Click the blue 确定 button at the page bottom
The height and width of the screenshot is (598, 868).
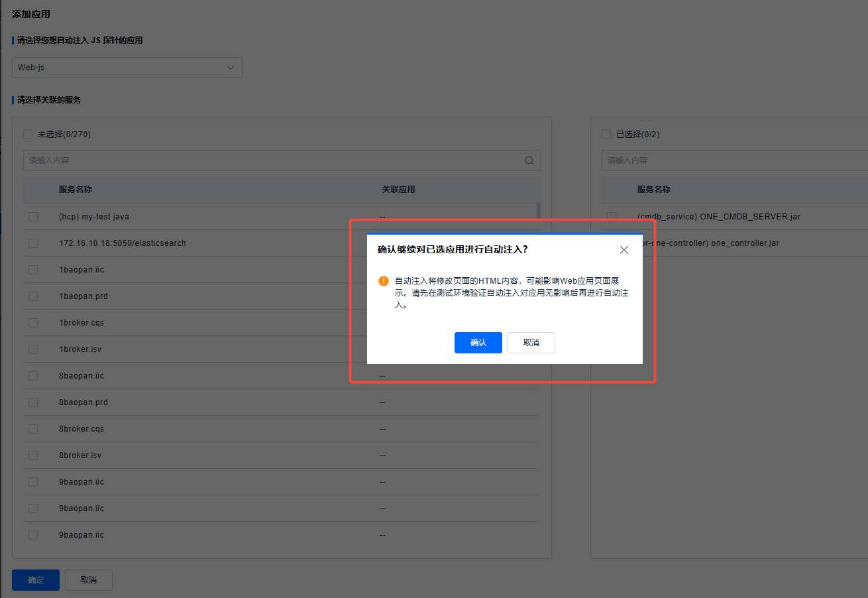36,580
